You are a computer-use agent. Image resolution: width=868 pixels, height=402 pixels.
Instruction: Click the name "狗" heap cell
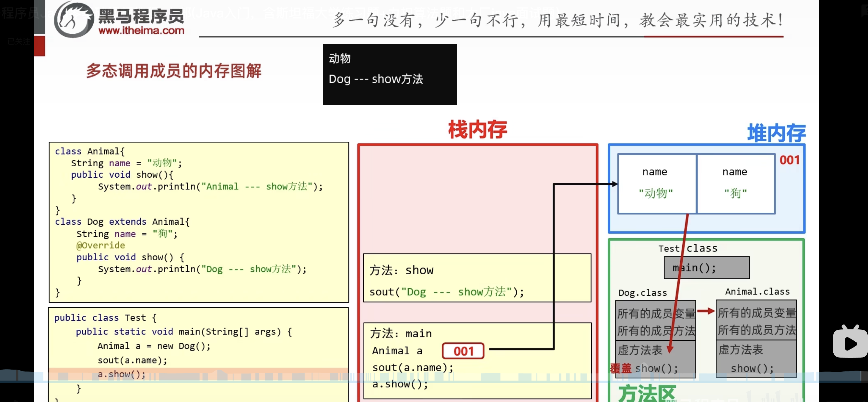735,184
